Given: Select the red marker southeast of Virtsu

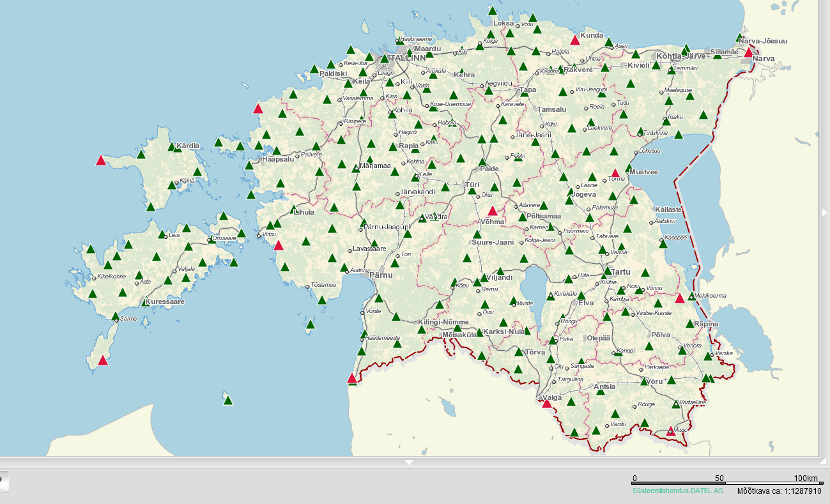Looking at the screenshot, I should (279, 245).
